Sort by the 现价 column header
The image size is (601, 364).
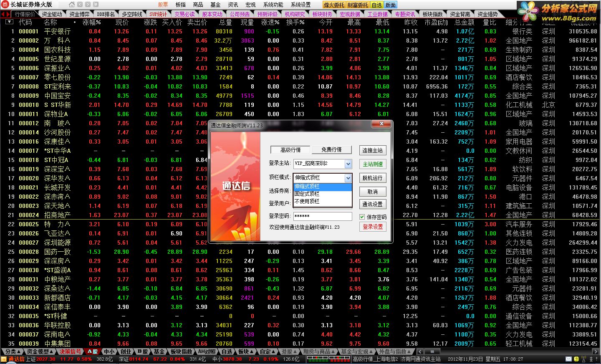click(122, 22)
